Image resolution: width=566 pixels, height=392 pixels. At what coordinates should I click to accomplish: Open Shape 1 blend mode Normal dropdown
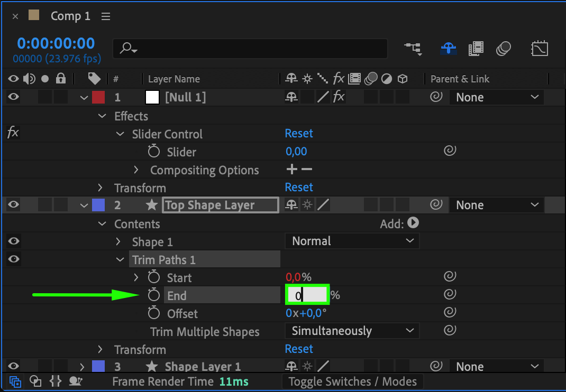pyautogui.click(x=352, y=241)
